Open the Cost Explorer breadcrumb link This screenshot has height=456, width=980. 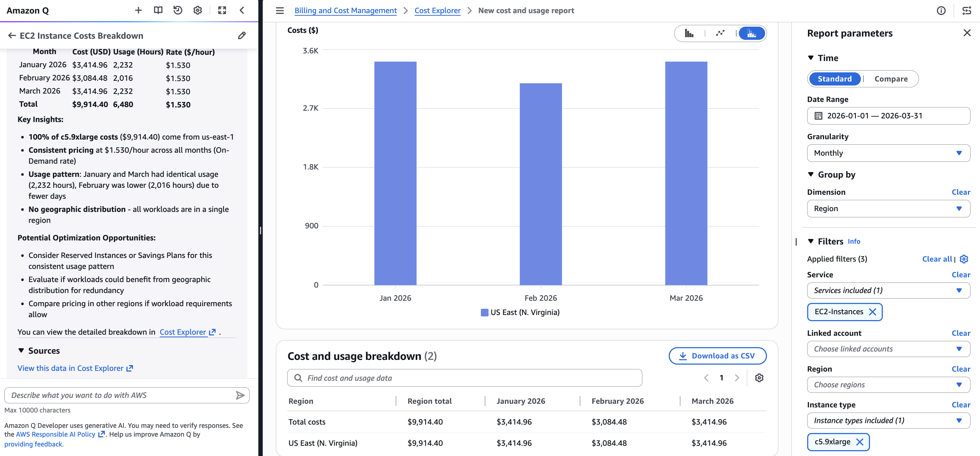pyautogui.click(x=437, y=10)
